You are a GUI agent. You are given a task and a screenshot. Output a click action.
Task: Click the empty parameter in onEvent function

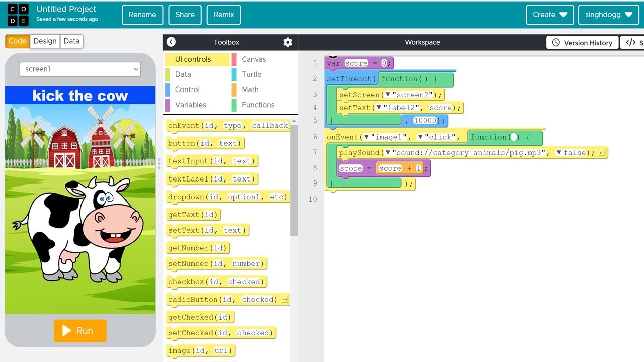click(513, 137)
